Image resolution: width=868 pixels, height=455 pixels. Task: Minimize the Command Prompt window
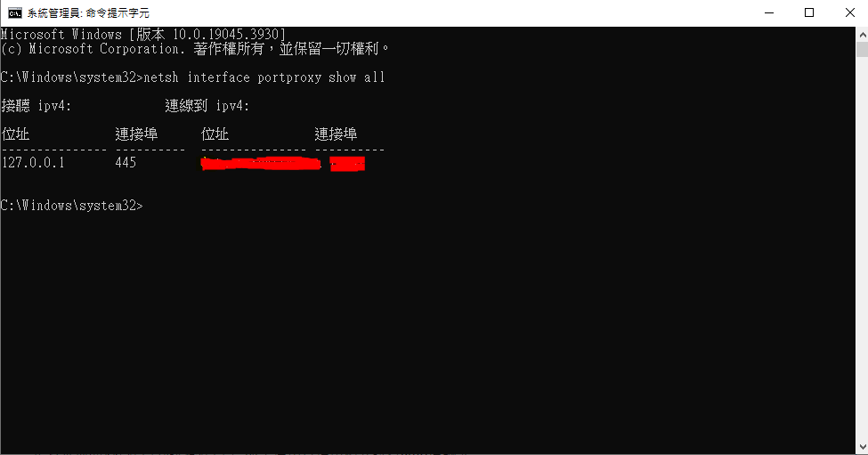point(769,12)
